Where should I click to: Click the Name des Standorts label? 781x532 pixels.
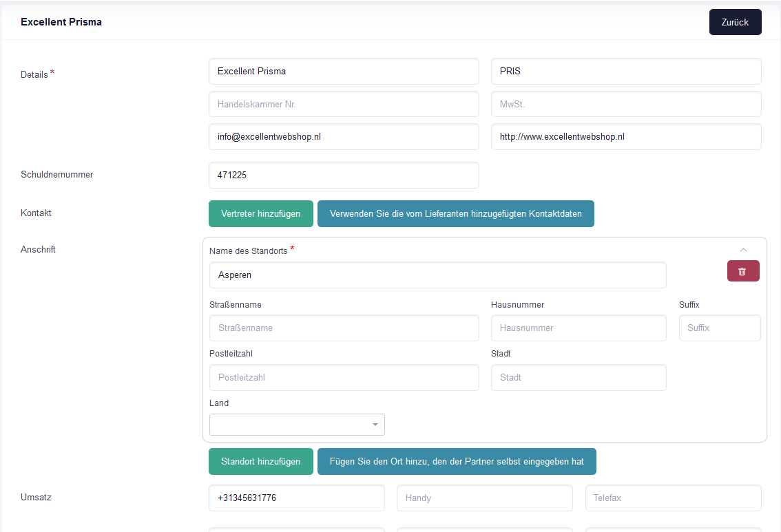(x=248, y=251)
